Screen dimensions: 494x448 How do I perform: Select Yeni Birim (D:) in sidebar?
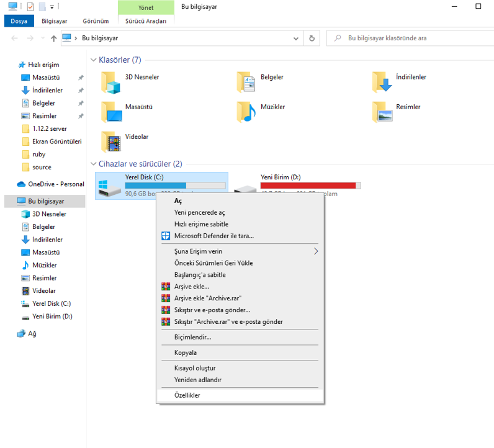click(45, 316)
